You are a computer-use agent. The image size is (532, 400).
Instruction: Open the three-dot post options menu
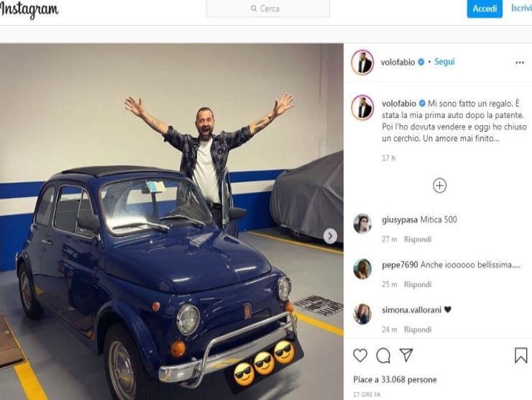tap(520, 63)
